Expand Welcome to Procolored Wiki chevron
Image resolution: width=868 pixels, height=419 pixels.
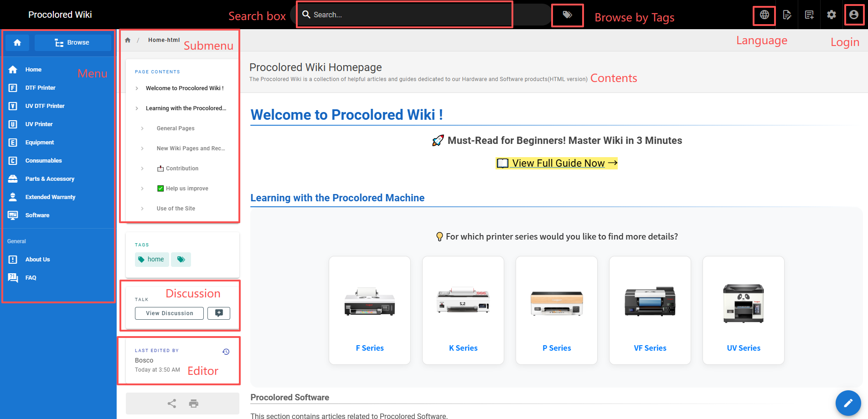(137, 88)
